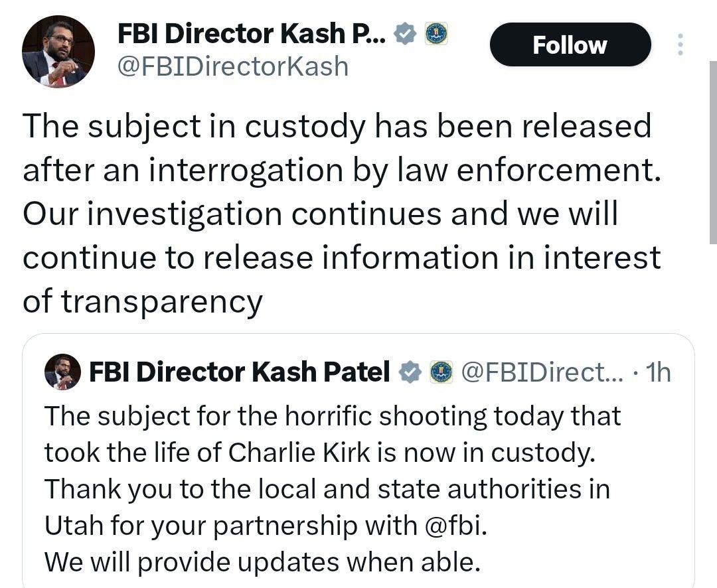Open the truncated "@FBIDirect..." handle in the quoted tweet

542,372
